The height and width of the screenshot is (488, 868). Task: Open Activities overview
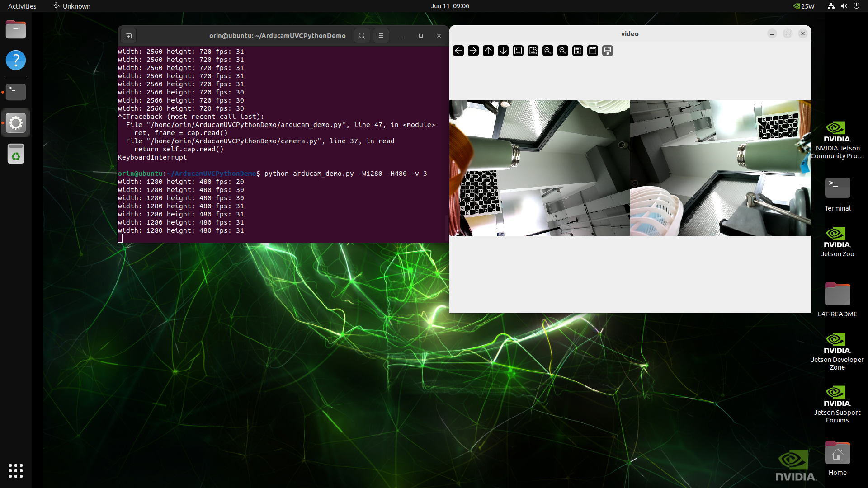(22, 6)
